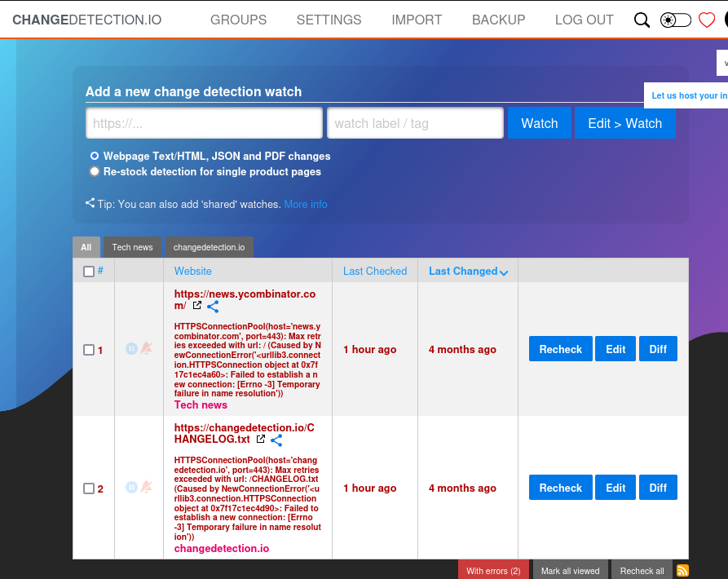Click the heart icon in header
This screenshot has width=728, height=579.
tap(707, 20)
